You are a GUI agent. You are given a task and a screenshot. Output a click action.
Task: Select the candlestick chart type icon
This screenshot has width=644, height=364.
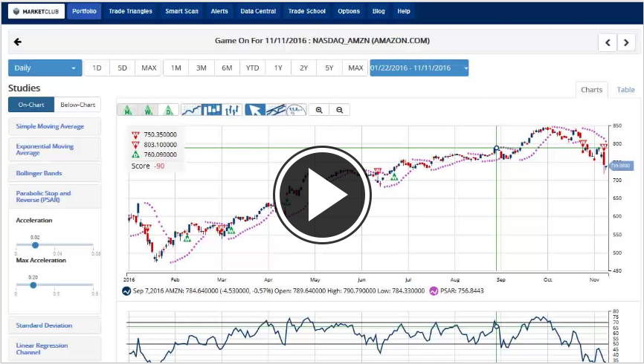pyautogui.click(x=213, y=110)
